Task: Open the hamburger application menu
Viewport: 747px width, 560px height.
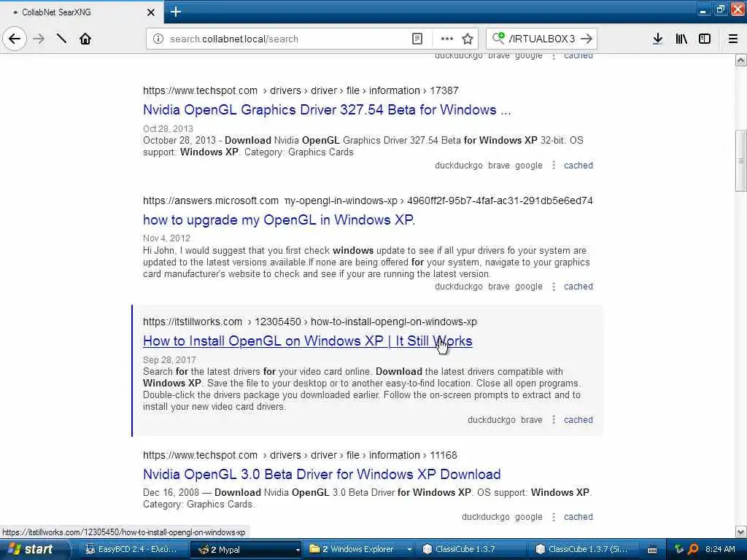Action: tap(733, 39)
